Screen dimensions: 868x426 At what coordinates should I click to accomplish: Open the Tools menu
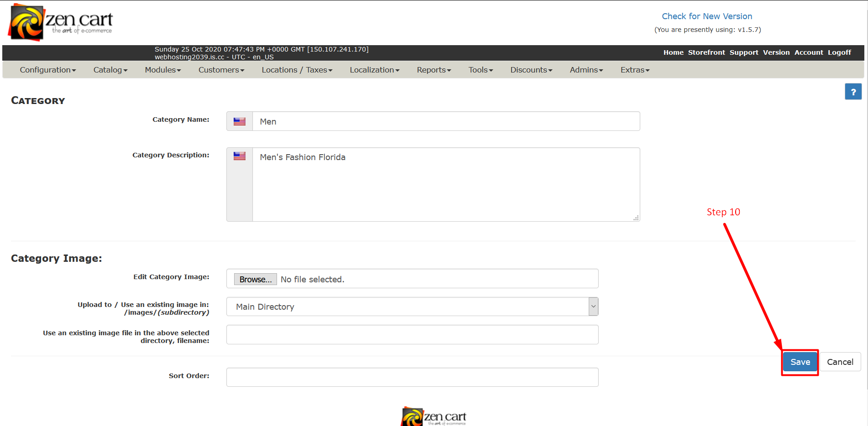click(481, 70)
